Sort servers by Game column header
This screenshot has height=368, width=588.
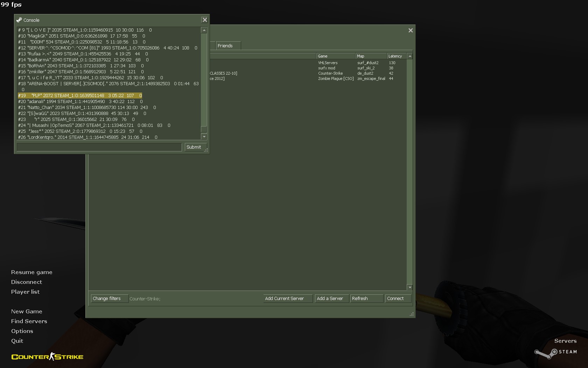point(335,56)
